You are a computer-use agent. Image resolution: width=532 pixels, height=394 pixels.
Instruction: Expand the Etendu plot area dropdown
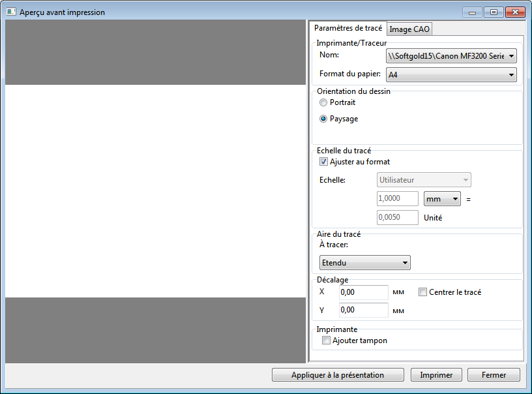[364, 263]
